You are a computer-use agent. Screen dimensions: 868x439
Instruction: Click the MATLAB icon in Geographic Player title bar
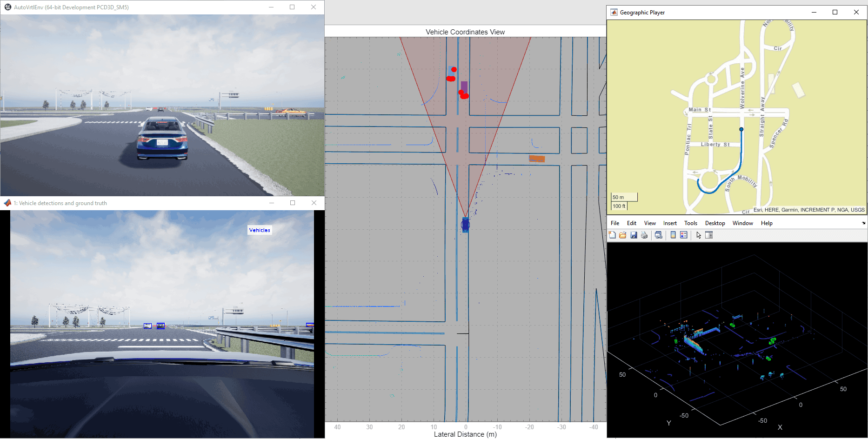click(x=614, y=13)
